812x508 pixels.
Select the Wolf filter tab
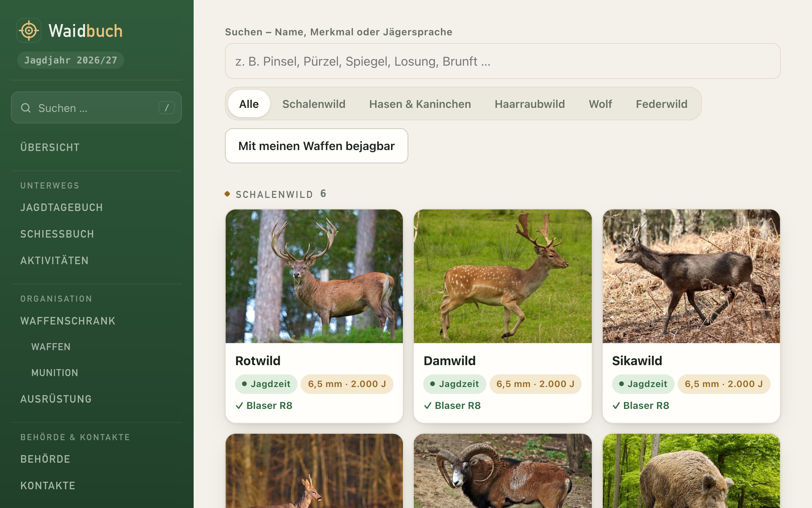[600, 104]
